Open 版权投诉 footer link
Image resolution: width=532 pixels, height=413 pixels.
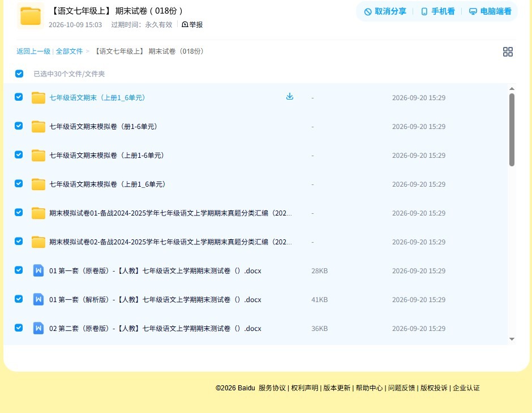click(434, 388)
